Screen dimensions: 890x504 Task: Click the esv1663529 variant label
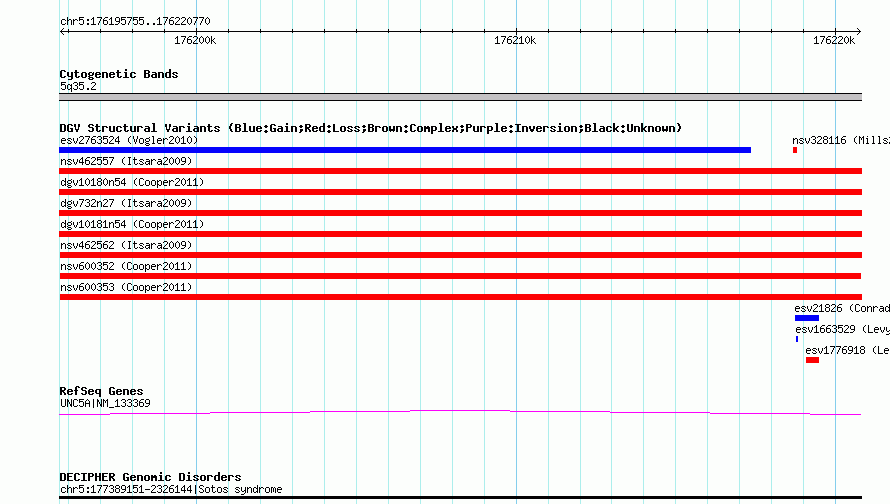click(842, 329)
